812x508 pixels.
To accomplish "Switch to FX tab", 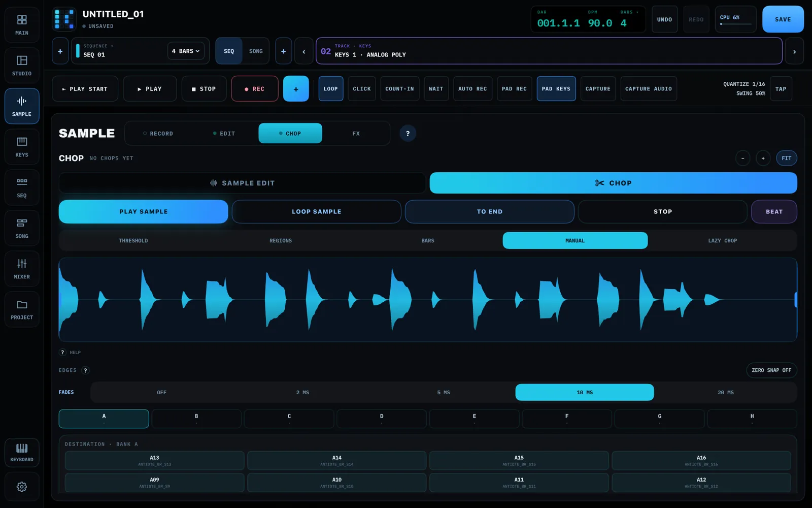I will 356,134.
